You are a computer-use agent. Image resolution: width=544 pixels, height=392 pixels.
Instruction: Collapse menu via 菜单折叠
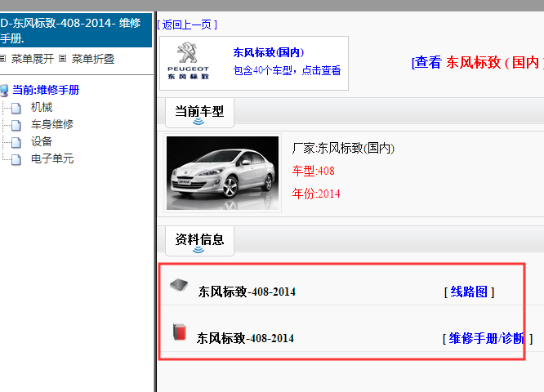pos(92,59)
